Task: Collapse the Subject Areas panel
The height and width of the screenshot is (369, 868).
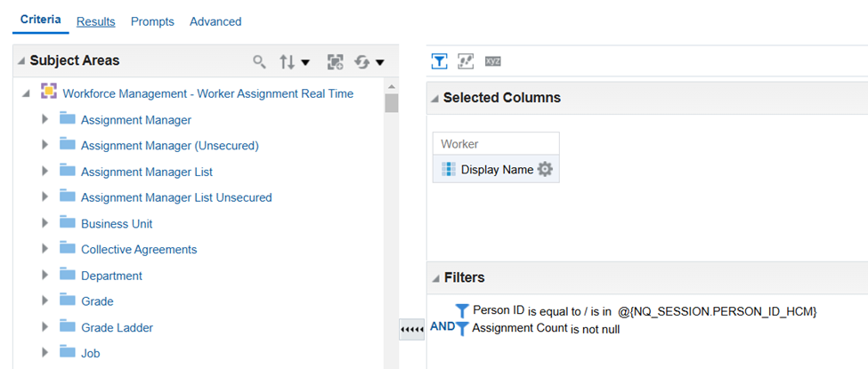Action: 21,60
